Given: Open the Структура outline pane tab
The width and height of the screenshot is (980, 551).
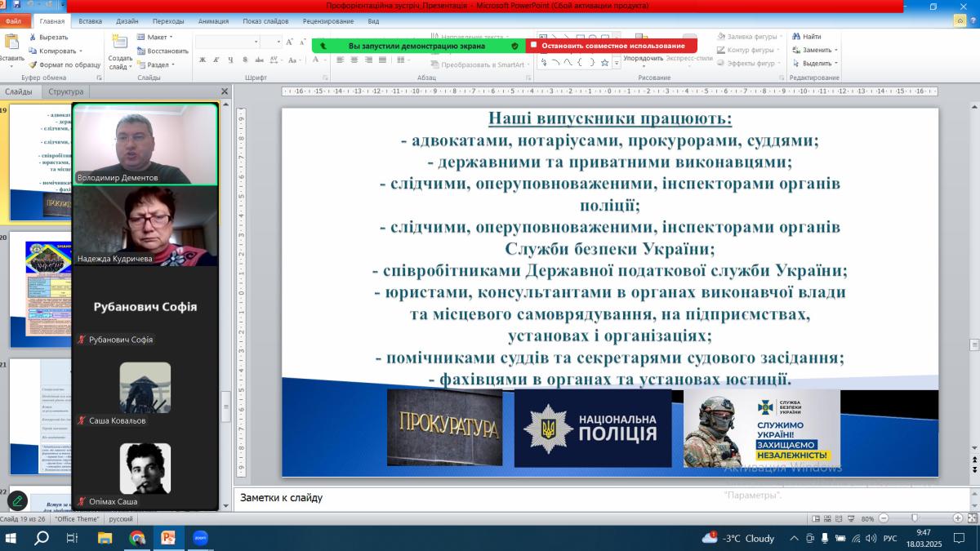Looking at the screenshot, I should [66, 92].
